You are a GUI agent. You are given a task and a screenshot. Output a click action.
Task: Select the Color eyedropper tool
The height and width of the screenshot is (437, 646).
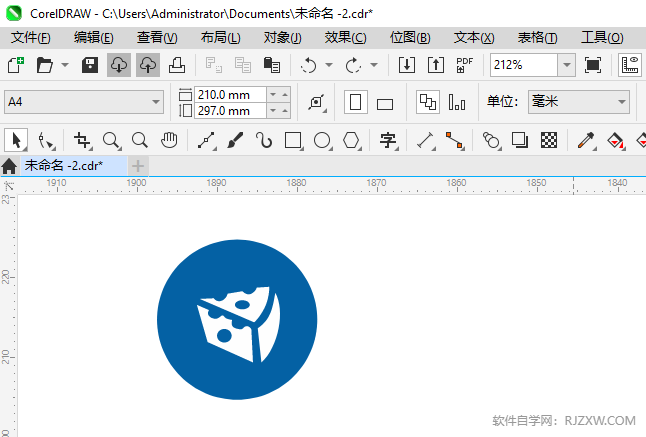pyautogui.click(x=586, y=140)
